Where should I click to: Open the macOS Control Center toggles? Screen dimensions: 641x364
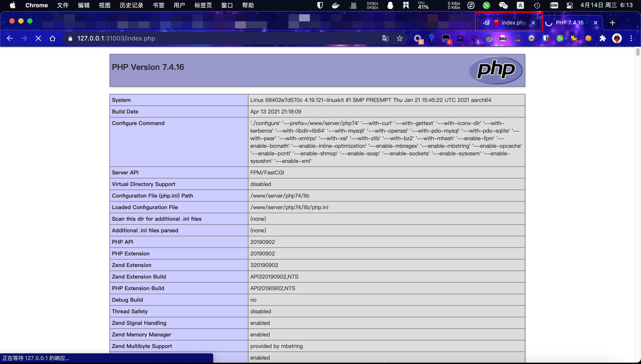[x=570, y=5]
